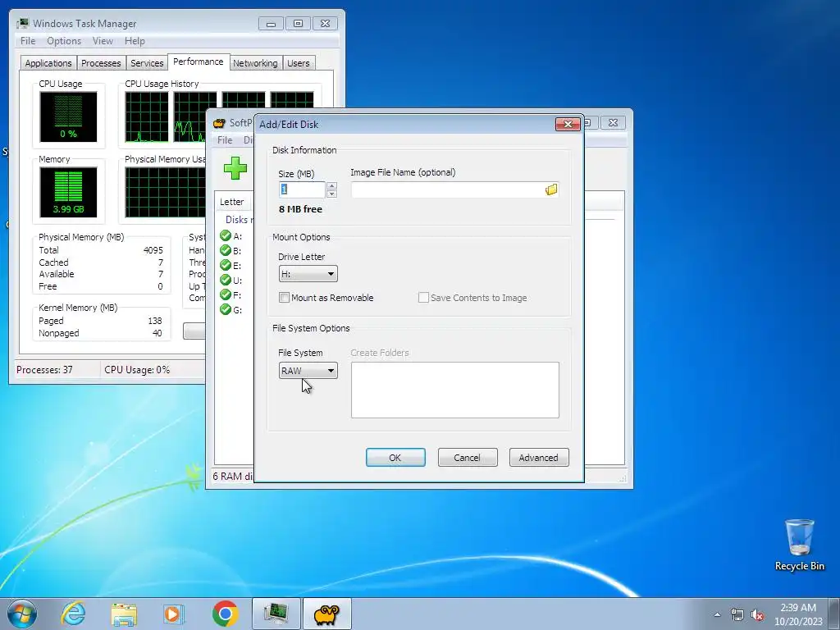Viewport: 840px width, 630px height.
Task: Launch Google Chrome from taskbar
Action: [x=225, y=614]
